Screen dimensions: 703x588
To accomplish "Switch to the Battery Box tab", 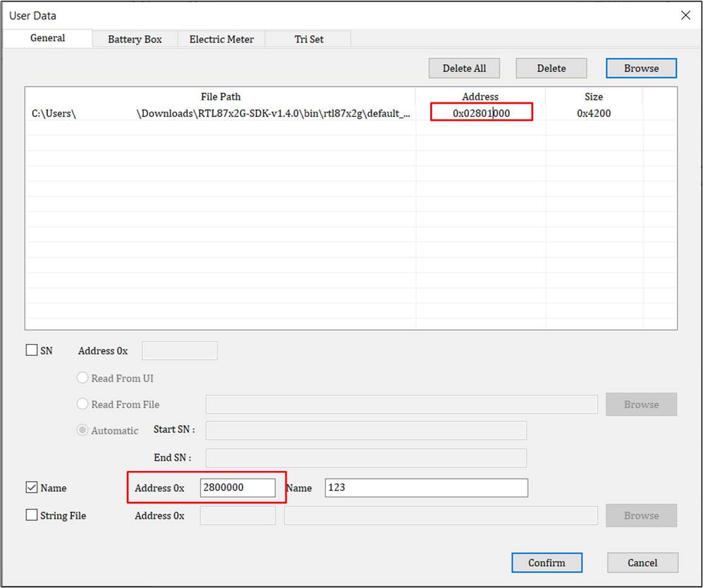I will click(x=135, y=39).
